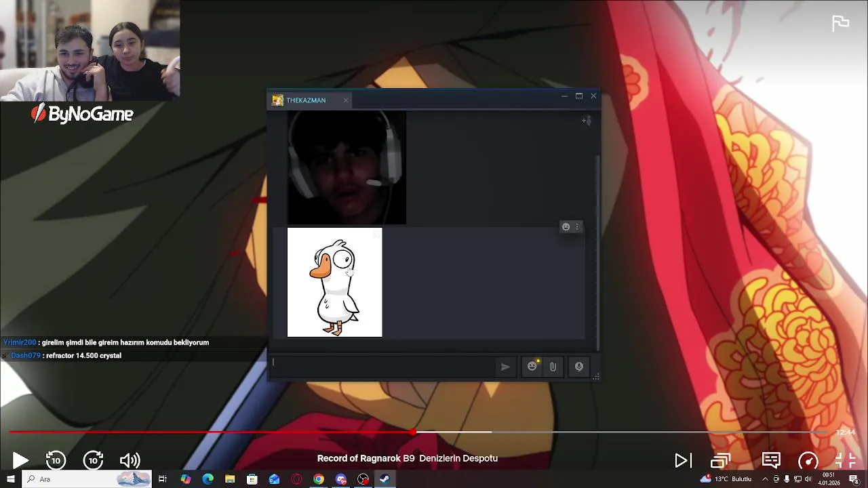Open playback speed control
The image size is (868, 488).
pos(808,461)
